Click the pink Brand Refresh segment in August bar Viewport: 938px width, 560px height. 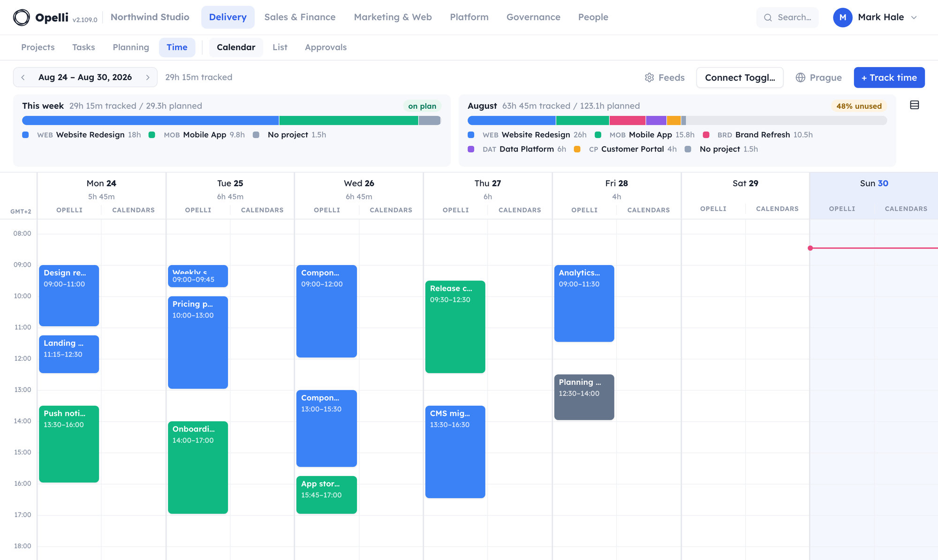[627, 121]
